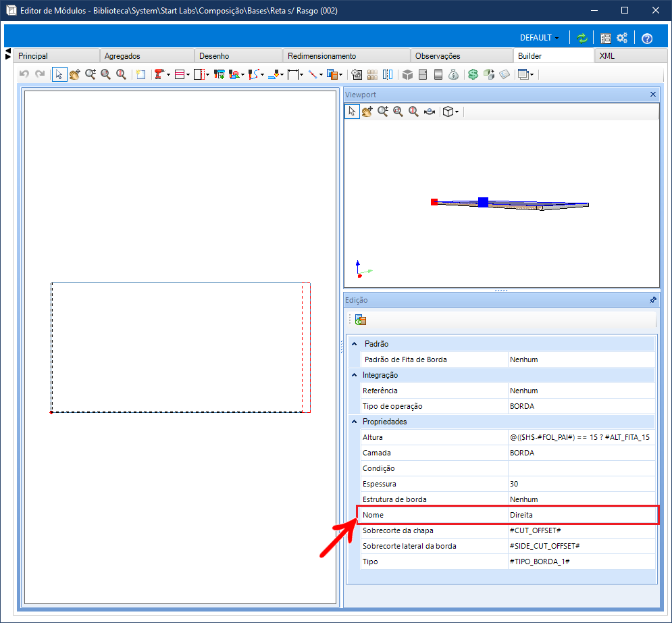672x623 pixels.
Task: Click the blue mirror columns icon
Action: pyautogui.click(x=388, y=74)
